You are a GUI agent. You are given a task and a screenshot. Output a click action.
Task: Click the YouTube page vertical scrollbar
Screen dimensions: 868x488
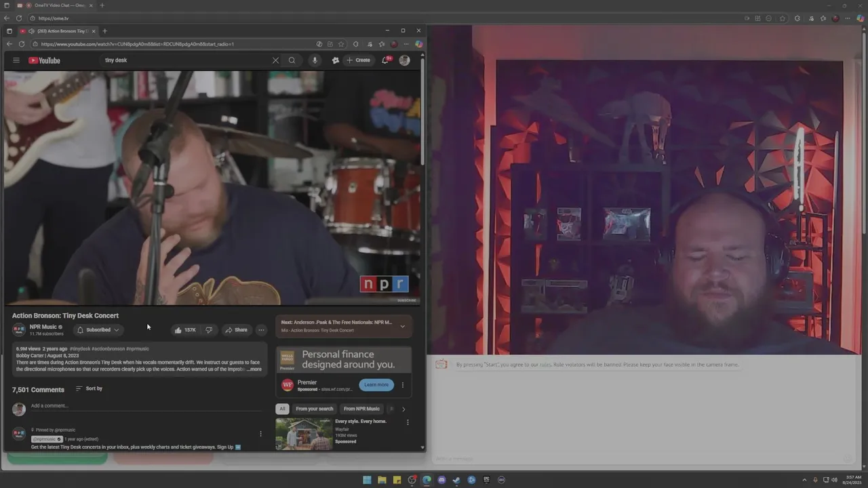[x=422, y=112]
